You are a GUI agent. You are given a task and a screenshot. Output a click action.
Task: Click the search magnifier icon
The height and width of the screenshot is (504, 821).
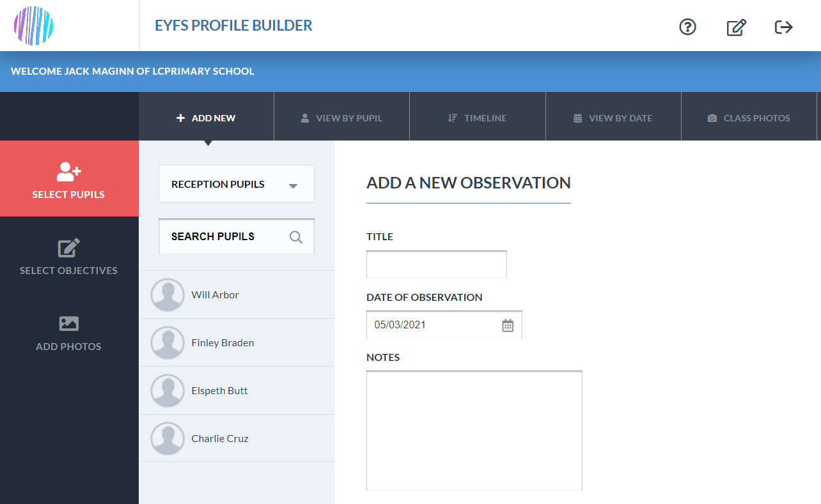pos(295,237)
